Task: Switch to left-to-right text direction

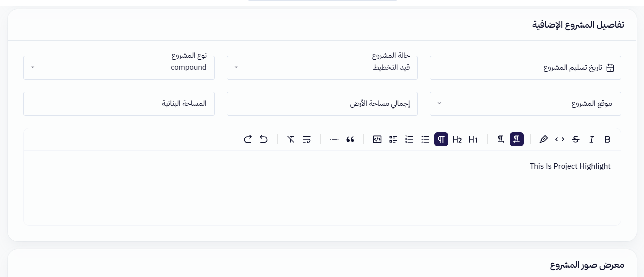Action: coord(501,139)
